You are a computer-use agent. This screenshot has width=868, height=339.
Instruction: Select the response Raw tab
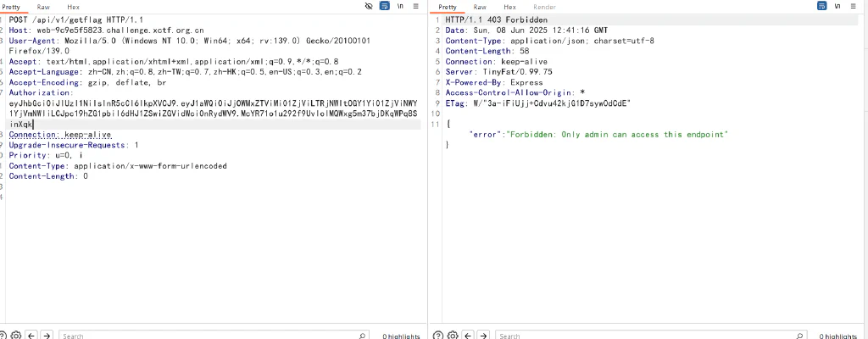click(x=480, y=7)
